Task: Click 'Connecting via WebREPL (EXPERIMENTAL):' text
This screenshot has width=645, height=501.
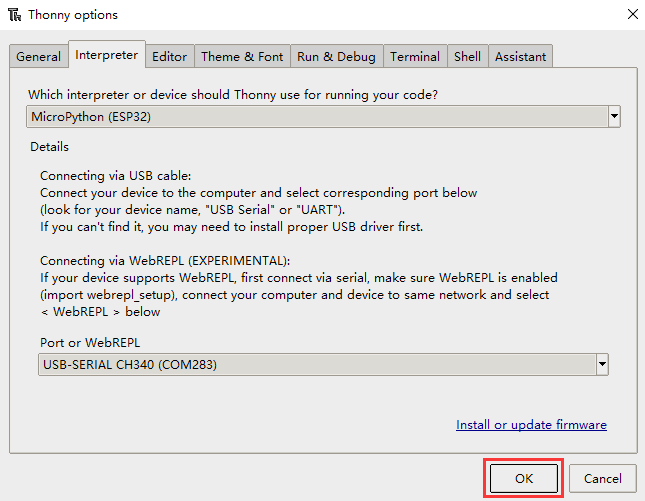Action: 165,261
